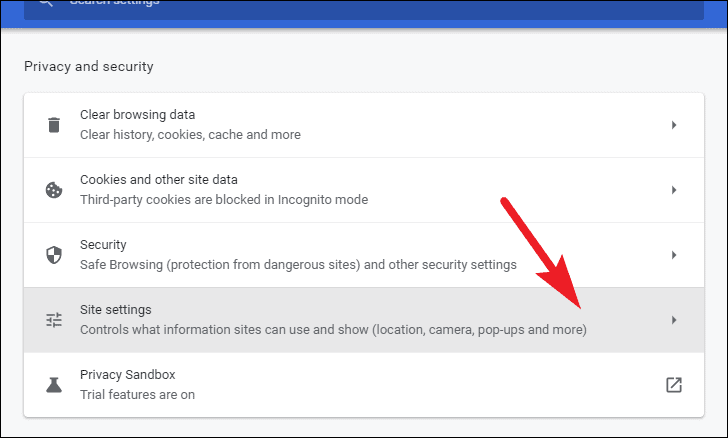Open Privacy Sandbox external link icon
The width and height of the screenshot is (728, 438).
click(674, 385)
